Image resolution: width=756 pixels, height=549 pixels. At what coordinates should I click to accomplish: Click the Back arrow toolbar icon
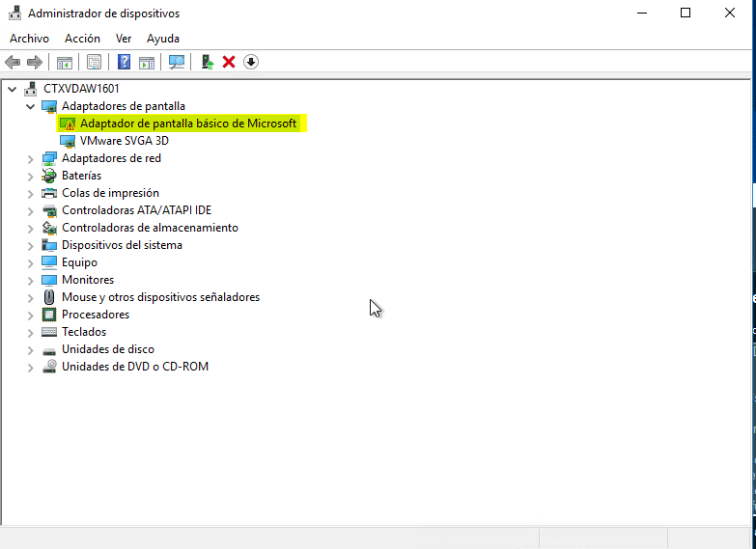(x=13, y=62)
